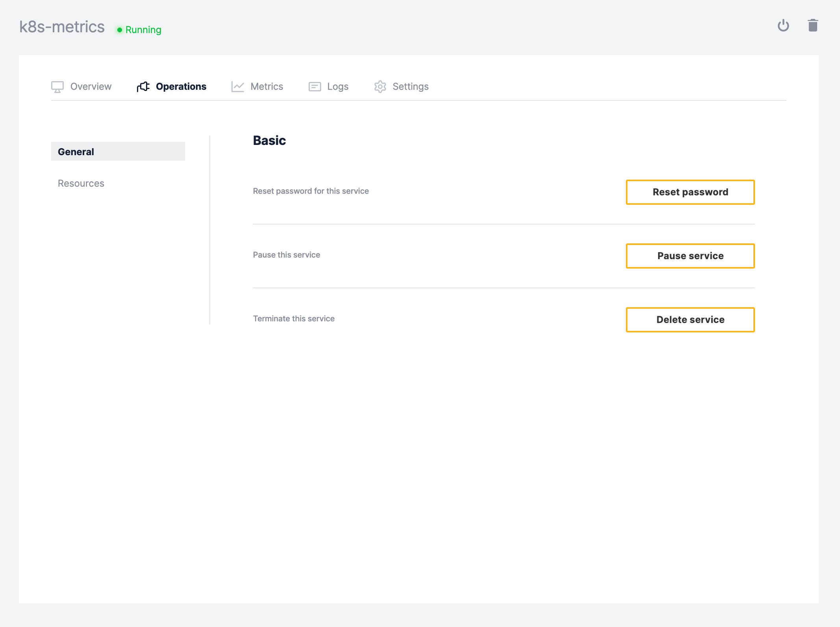Click the Settings gear icon

[380, 86]
